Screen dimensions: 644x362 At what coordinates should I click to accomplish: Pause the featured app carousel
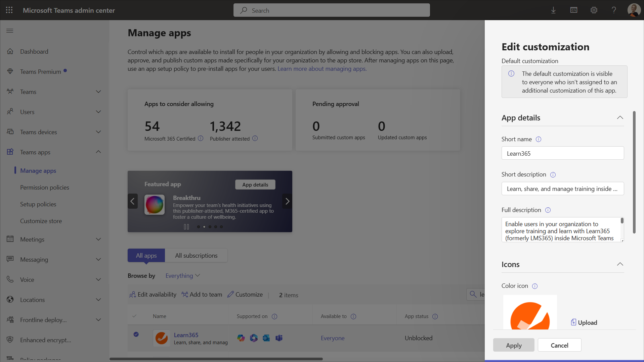coord(186,227)
